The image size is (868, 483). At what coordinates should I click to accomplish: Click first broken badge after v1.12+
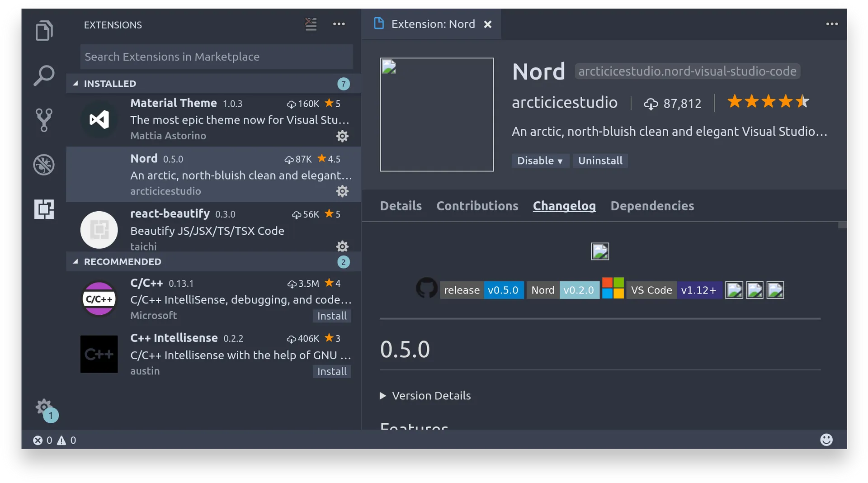pos(734,290)
